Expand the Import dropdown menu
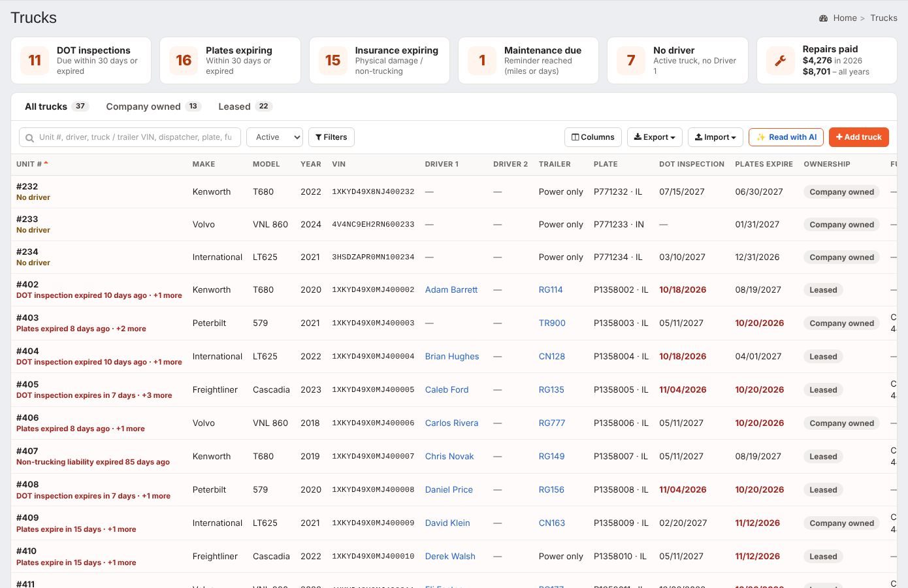 click(x=715, y=137)
